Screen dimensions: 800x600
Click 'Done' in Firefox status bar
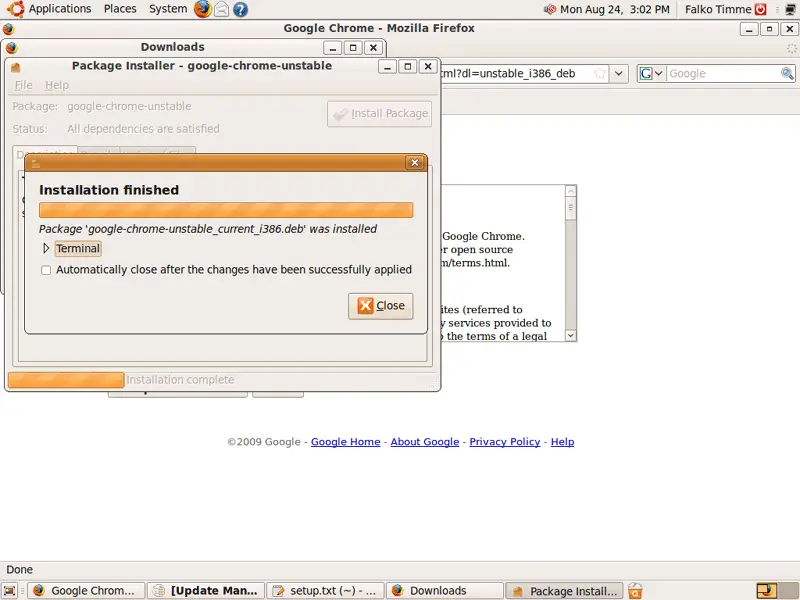tap(19, 569)
